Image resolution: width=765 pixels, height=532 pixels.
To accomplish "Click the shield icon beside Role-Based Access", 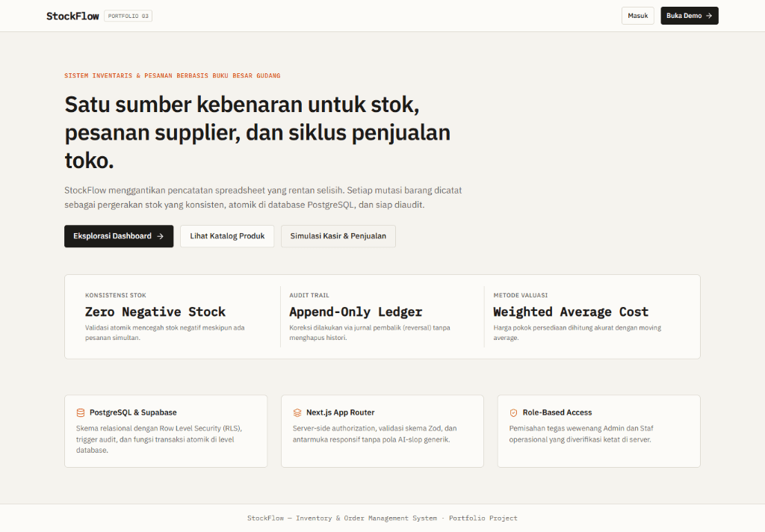I will click(513, 413).
